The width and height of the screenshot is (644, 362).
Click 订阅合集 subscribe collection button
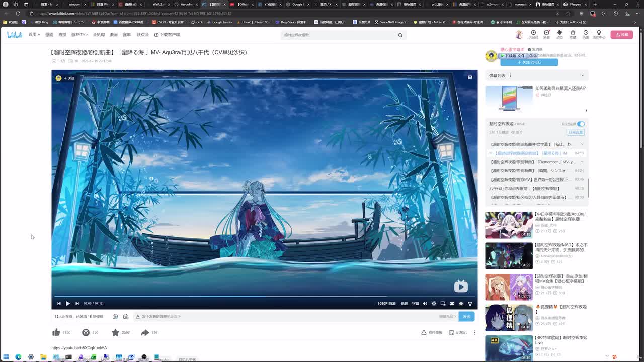575,132
